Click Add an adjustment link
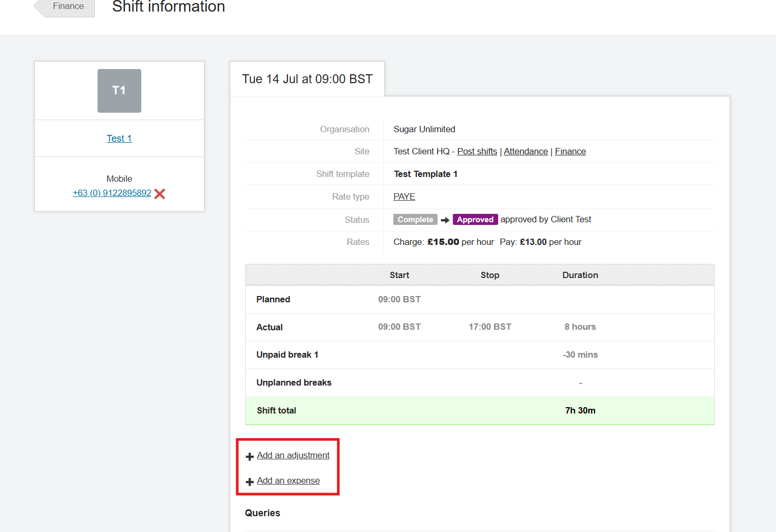 (x=293, y=455)
